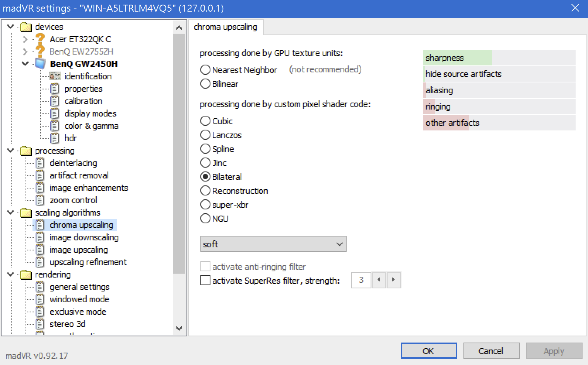Click the display modes page icon
This screenshot has width=588, height=365.
55,113
